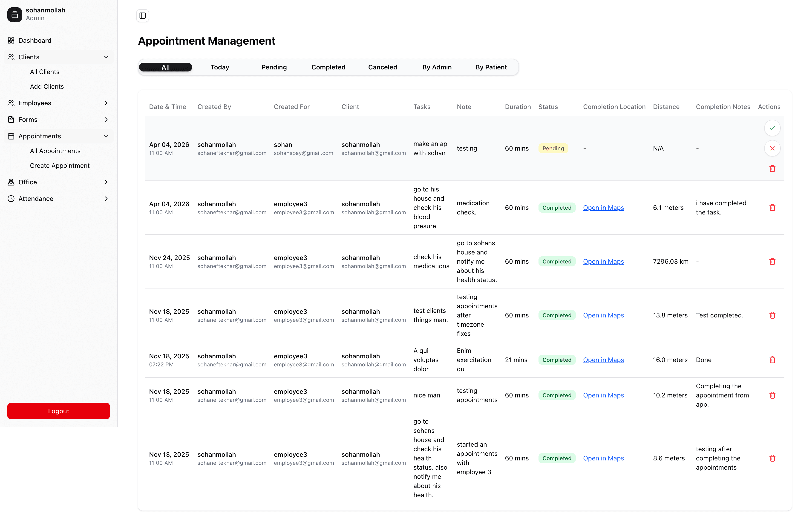
Task: Cancel the pending appointment using red X
Action: tap(772, 148)
